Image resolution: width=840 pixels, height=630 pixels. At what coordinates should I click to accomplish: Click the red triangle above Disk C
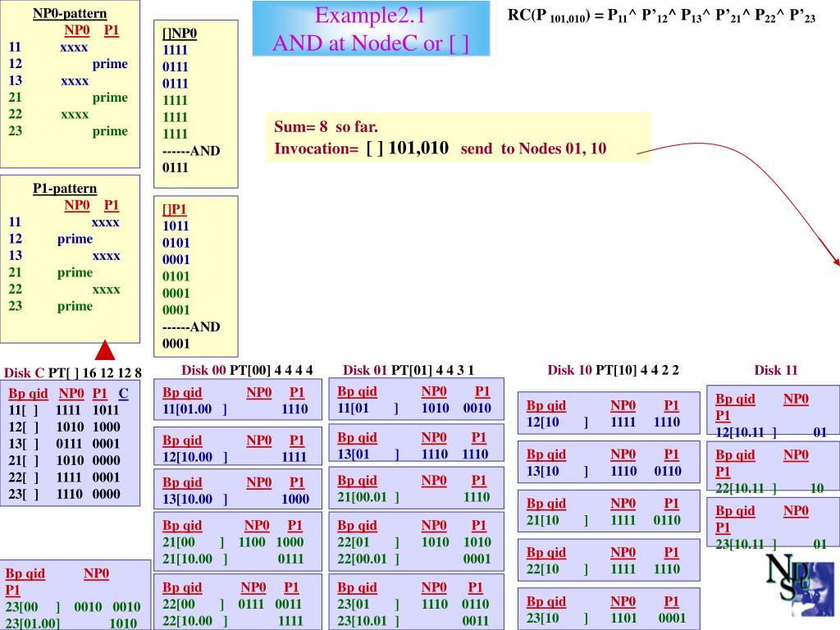tap(104, 349)
